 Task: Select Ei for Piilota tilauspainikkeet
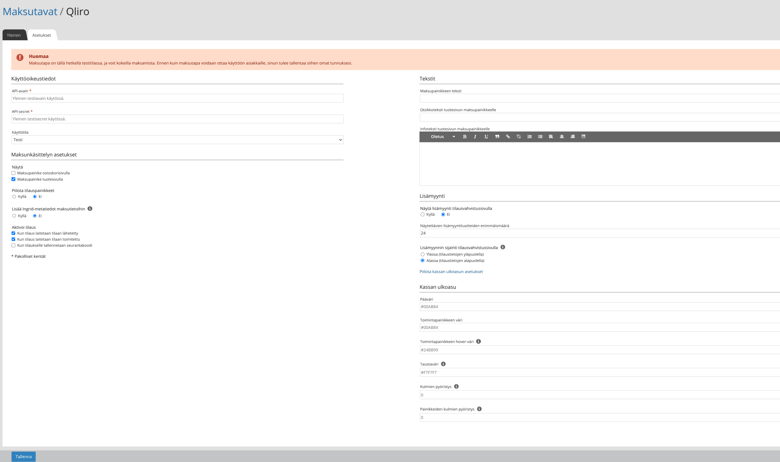[x=35, y=196]
